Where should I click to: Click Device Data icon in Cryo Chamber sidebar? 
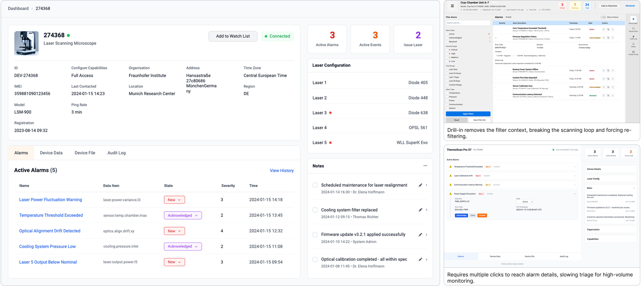point(633,19)
